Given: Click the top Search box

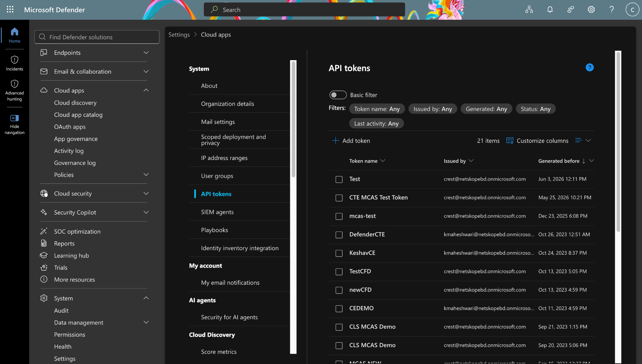Looking at the screenshot, I should (x=304, y=9).
